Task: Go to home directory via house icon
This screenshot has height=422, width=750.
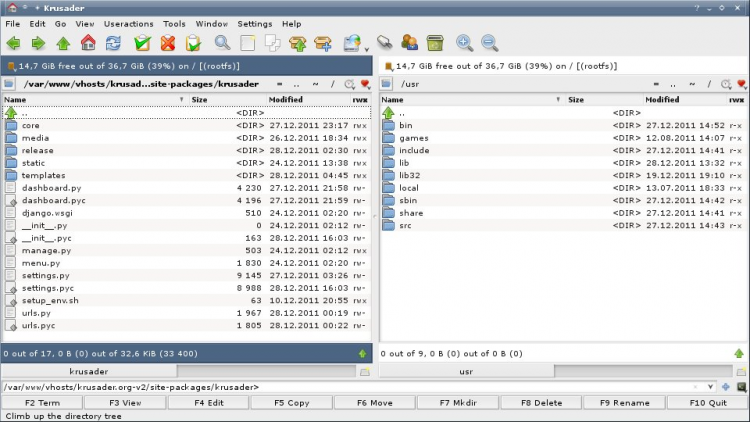Action: click(88, 43)
